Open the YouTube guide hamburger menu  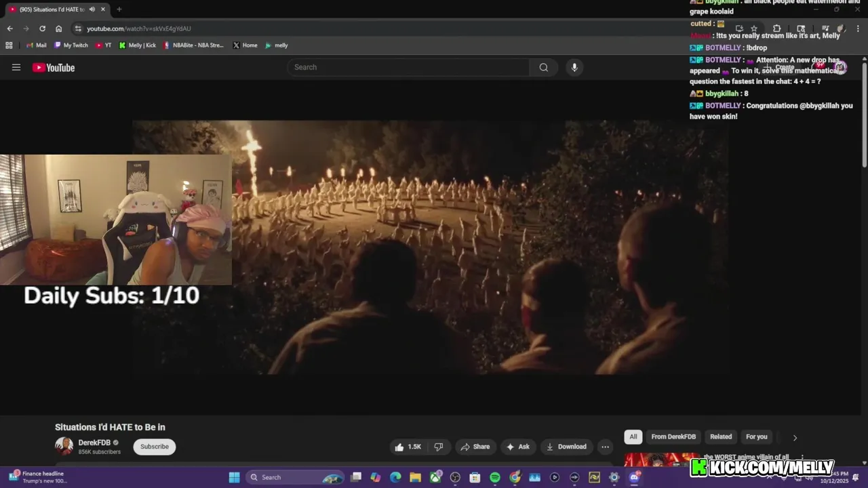coord(16,67)
